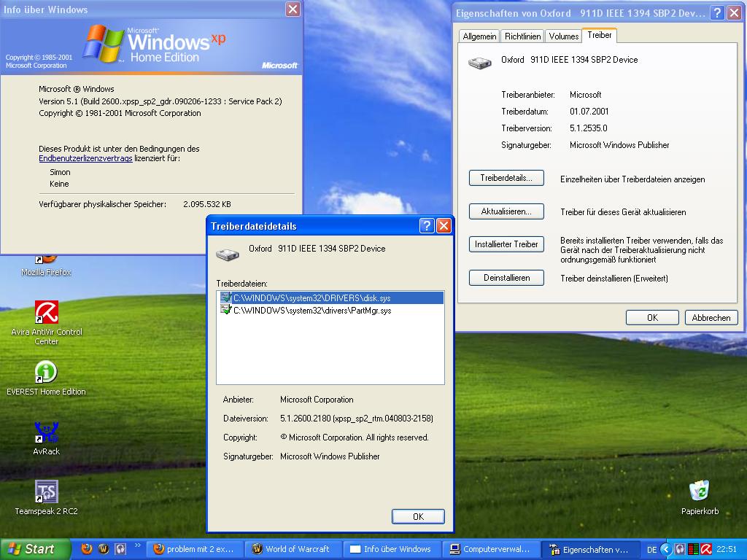The image size is (747, 560).
Task: Switch to World of Warcraft taskbar item
Action: [x=293, y=549]
